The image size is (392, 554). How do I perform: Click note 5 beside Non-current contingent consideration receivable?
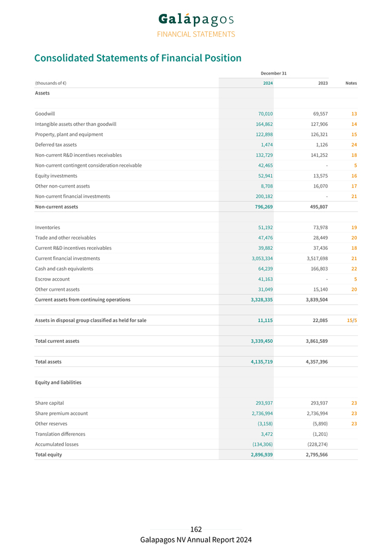[355, 166]
